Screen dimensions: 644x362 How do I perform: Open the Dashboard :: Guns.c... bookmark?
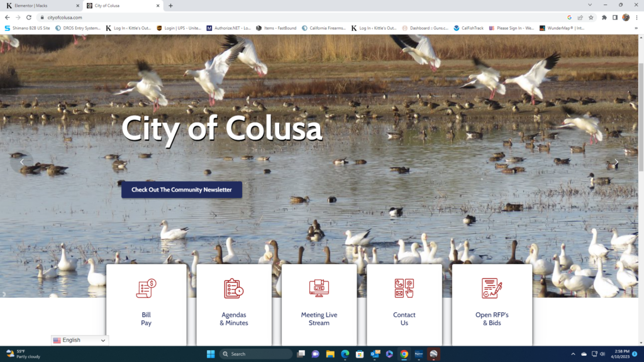[x=425, y=28]
